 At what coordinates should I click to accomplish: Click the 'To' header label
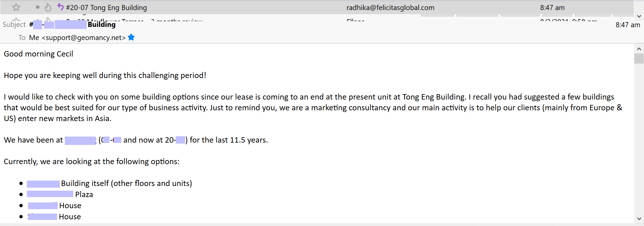coord(22,38)
